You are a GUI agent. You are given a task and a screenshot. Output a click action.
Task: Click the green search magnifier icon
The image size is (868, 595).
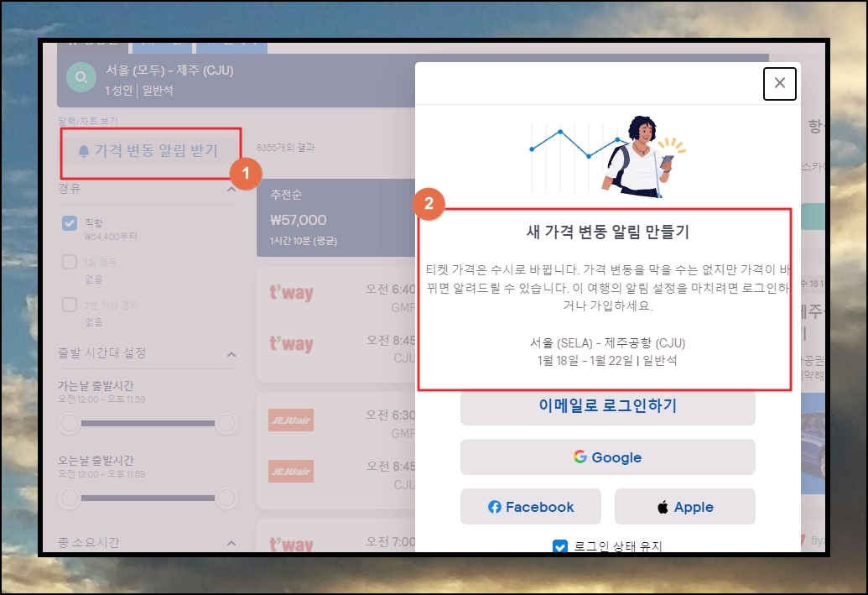(81, 77)
